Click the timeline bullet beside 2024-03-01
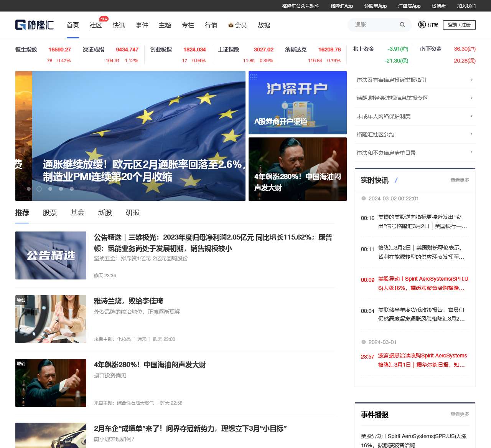 (x=363, y=342)
